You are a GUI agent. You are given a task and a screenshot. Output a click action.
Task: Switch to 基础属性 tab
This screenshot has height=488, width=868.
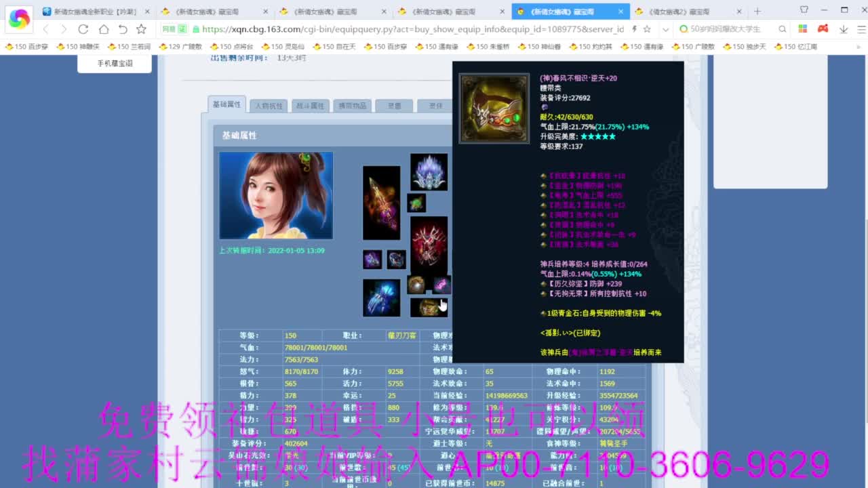pos(226,104)
